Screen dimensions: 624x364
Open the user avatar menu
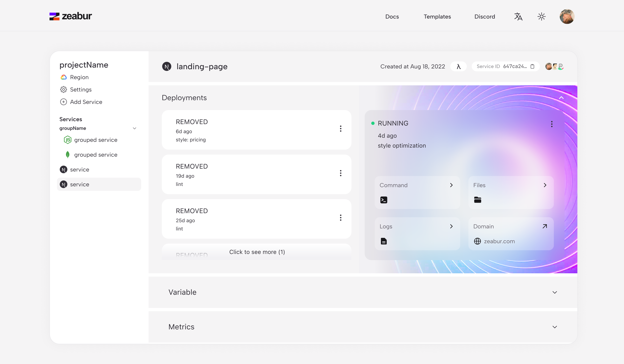click(x=567, y=16)
